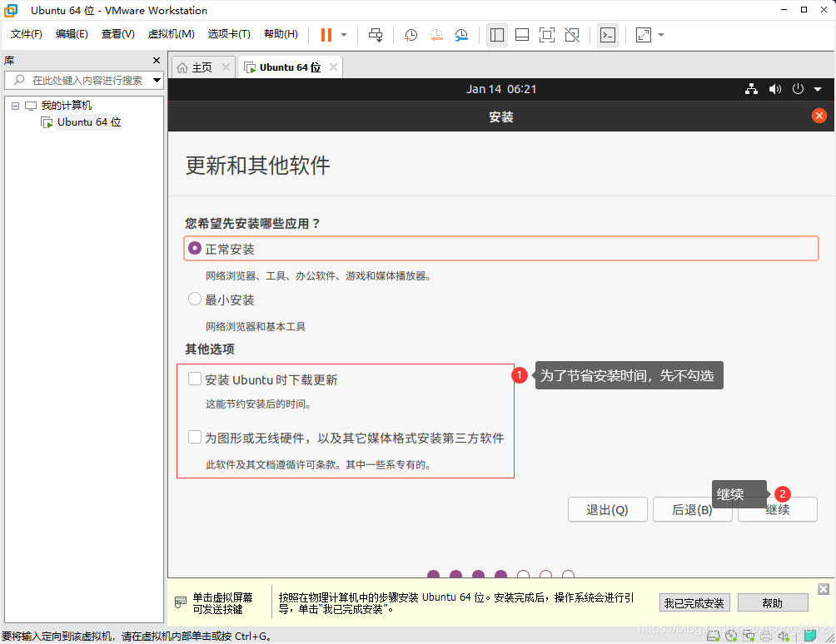Open the 帮助(H) menu

pyautogui.click(x=281, y=34)
